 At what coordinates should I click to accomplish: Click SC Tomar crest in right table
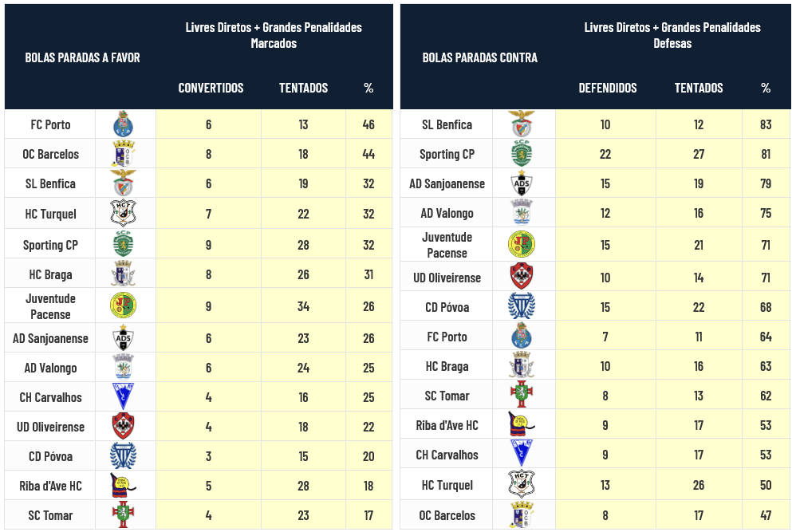click(521, 396)
